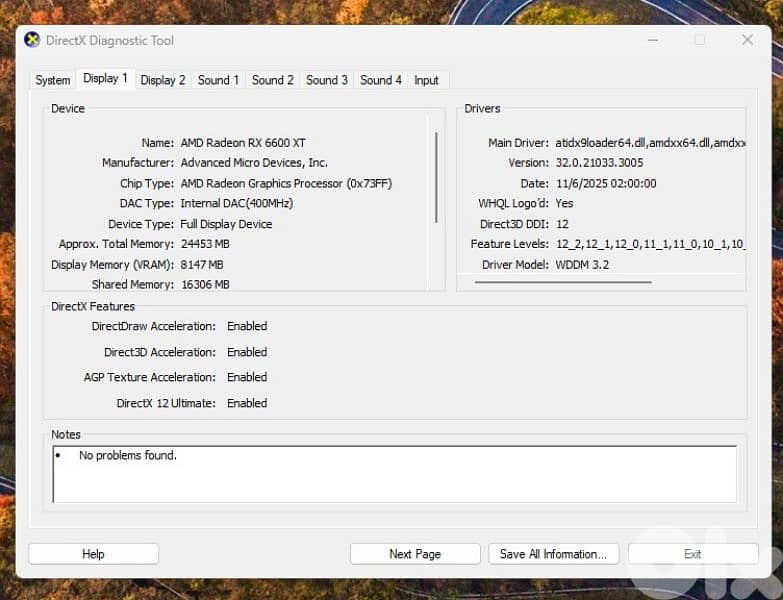Go to the Sound 1 tab
Image resolution: width=783 pixels, height=600 pixels.
tap(218, 80)
